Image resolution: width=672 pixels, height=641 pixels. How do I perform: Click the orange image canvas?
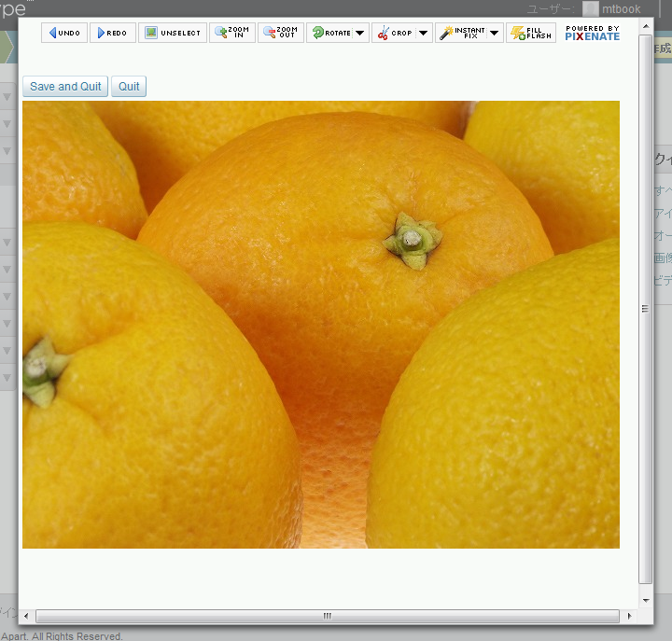[x=321, y=325]
